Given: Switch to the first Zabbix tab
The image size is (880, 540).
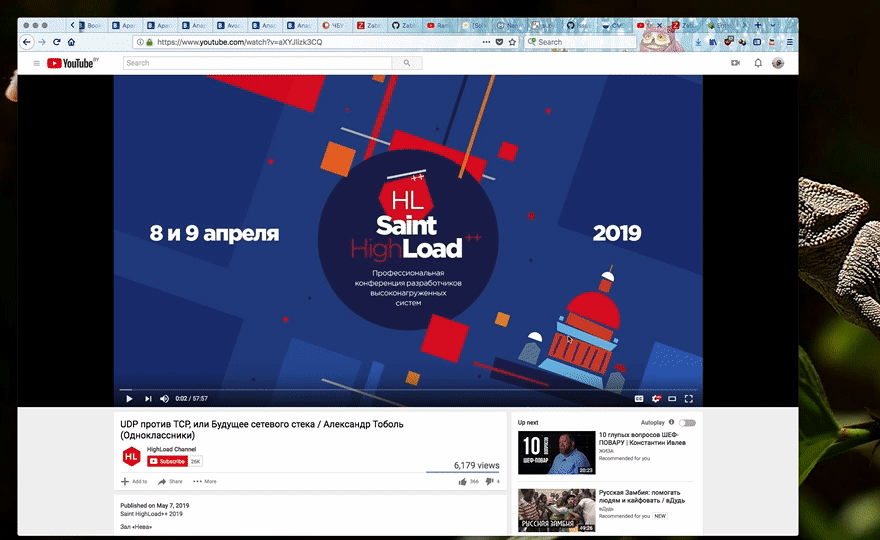Looking at the screenshot, I should pos(369,25).
